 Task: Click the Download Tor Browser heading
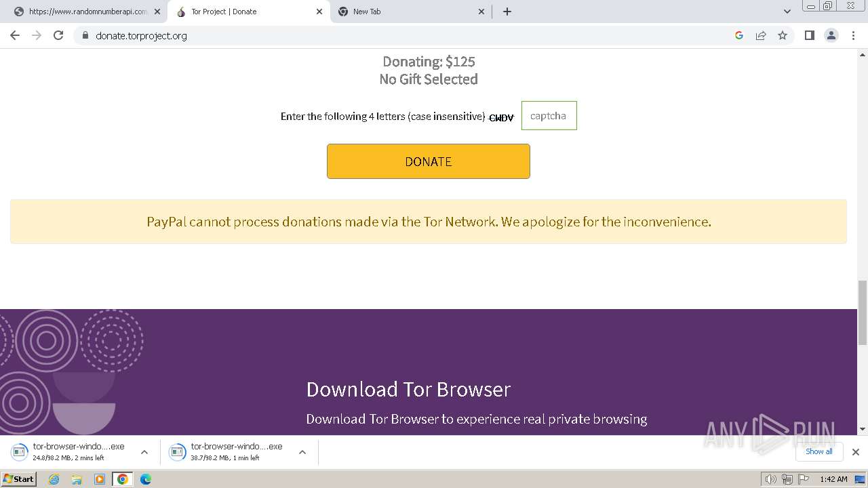coord(408,389)
